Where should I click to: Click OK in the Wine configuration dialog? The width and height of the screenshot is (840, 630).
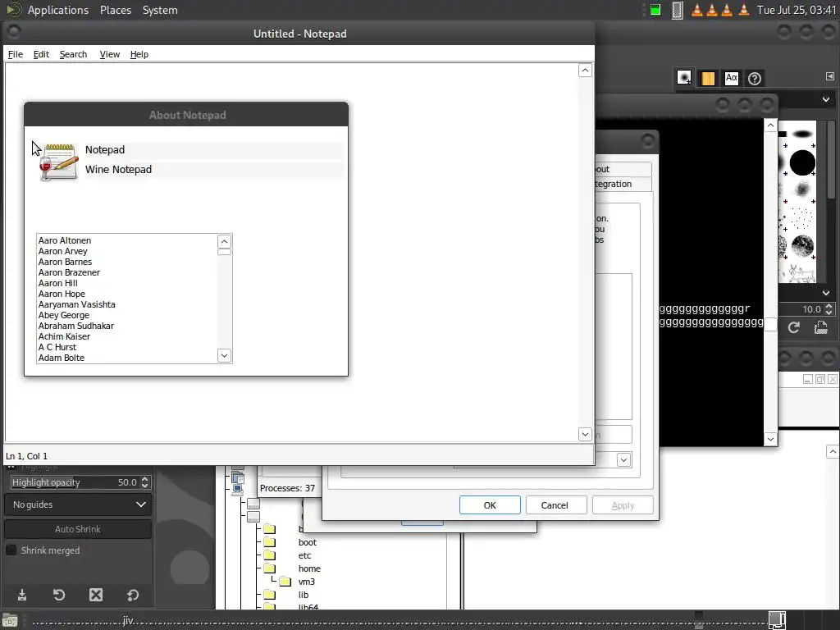click(490, 505)
